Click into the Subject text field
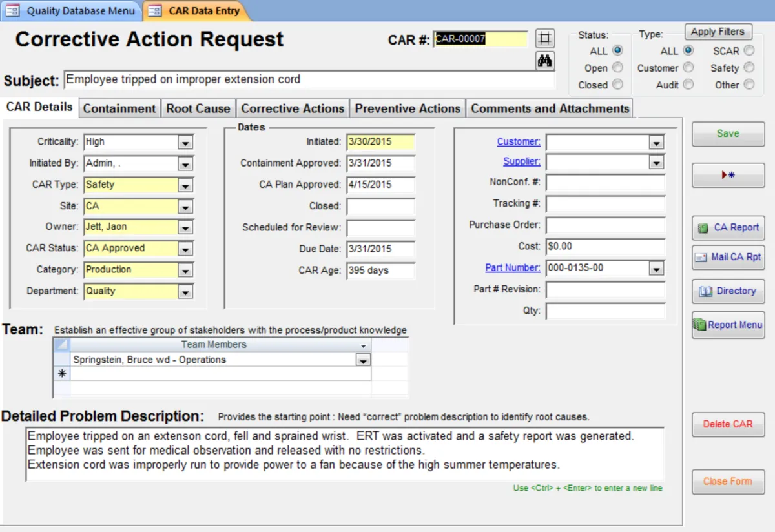Image resolution: width=775 pixels, height=532 pixels. [309, 80]
